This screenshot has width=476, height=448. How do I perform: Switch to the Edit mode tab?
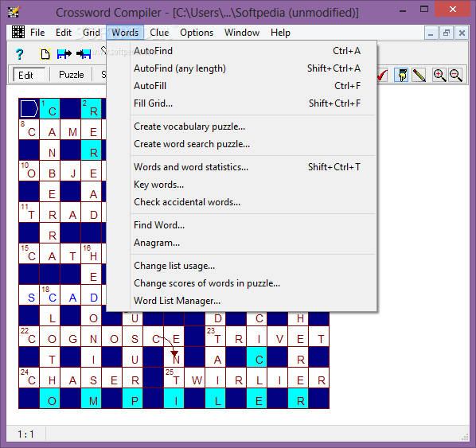click(29, 75)
